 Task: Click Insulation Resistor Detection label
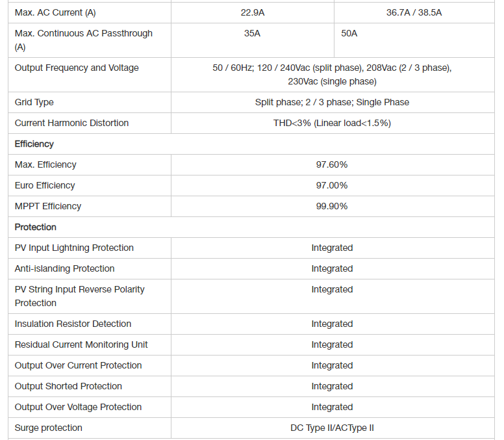click(73, 324)
